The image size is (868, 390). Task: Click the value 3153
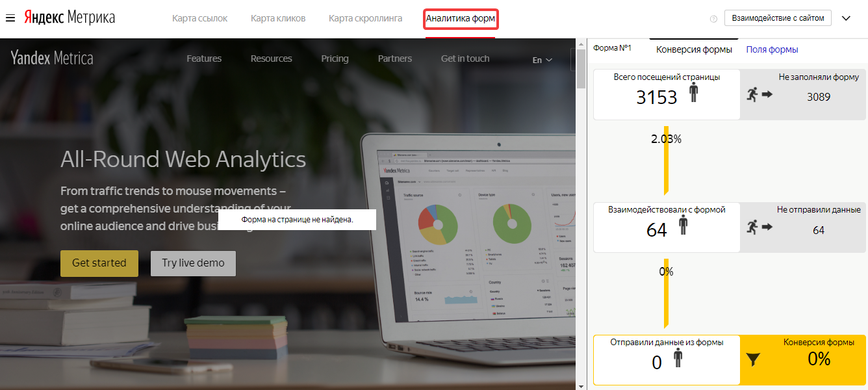coord(656,97)
